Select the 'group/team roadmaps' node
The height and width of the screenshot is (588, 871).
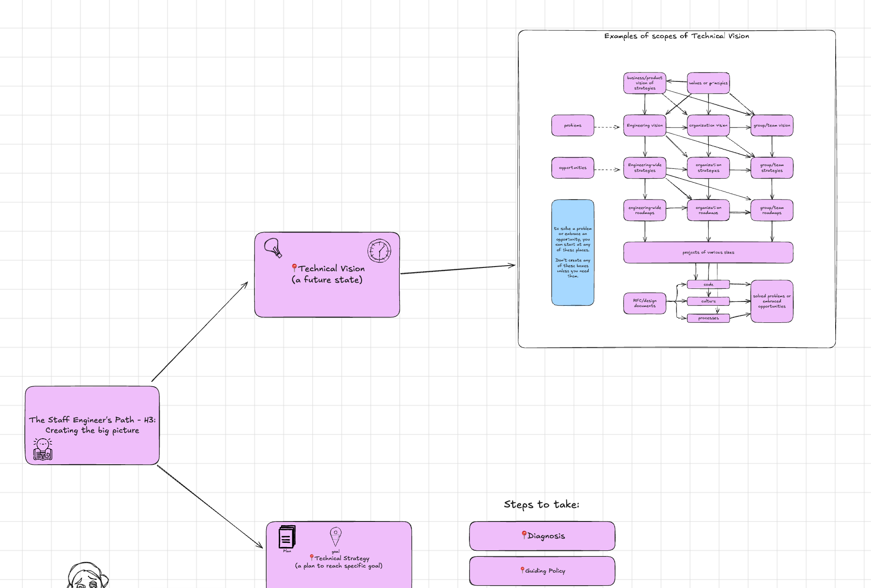tap(771, 210)
